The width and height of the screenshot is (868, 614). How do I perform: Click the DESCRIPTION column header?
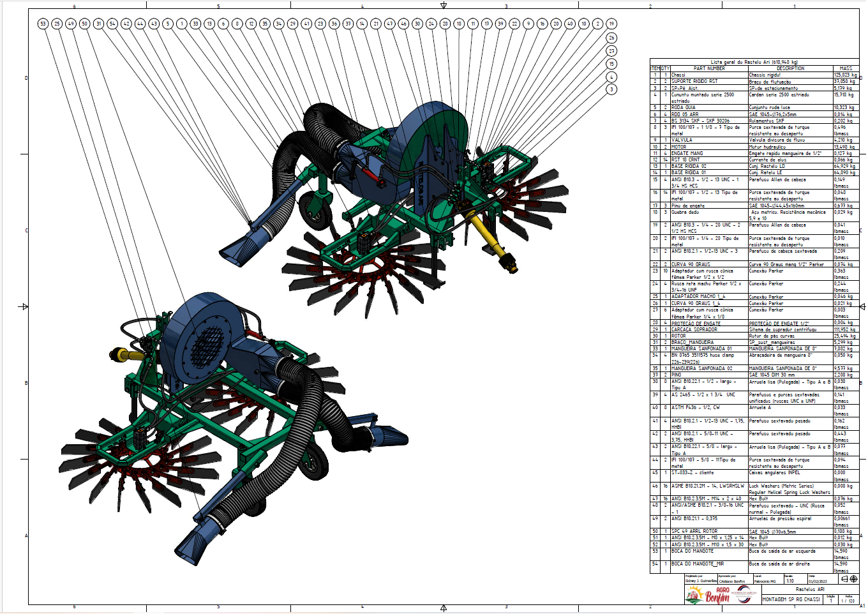pos(791,68)
